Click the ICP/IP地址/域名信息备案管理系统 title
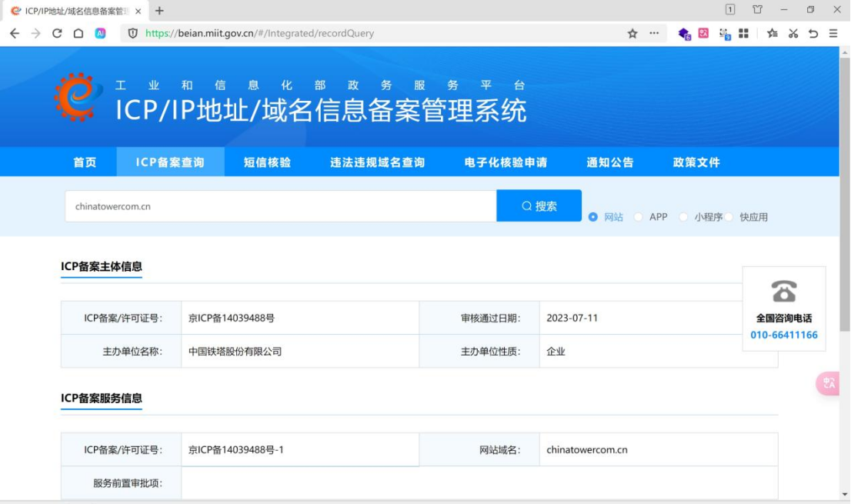 (321, 110)
